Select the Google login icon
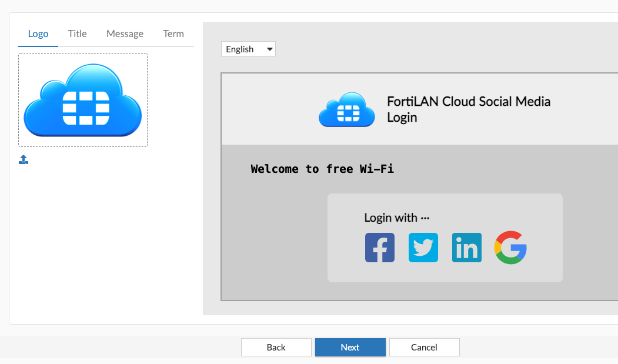 [510, 247]
